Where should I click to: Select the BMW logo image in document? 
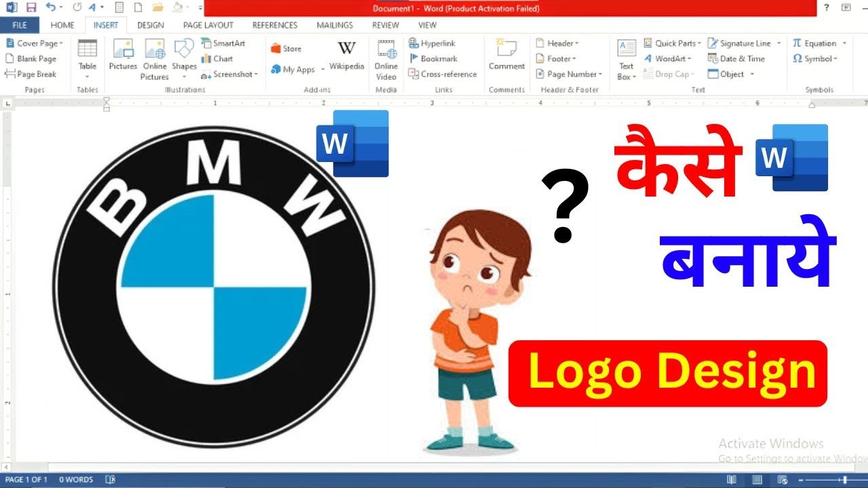coord(214,286)
